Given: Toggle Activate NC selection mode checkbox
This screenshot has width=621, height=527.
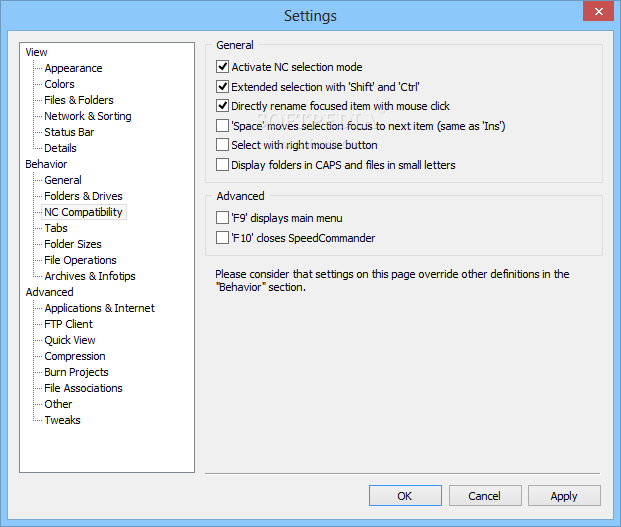Looking at the screenshot, I should 222,67.
